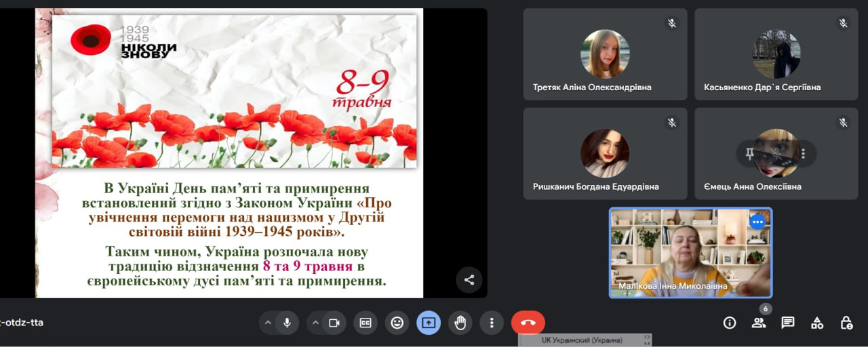Open the people list panel

[x=758, y=323]
